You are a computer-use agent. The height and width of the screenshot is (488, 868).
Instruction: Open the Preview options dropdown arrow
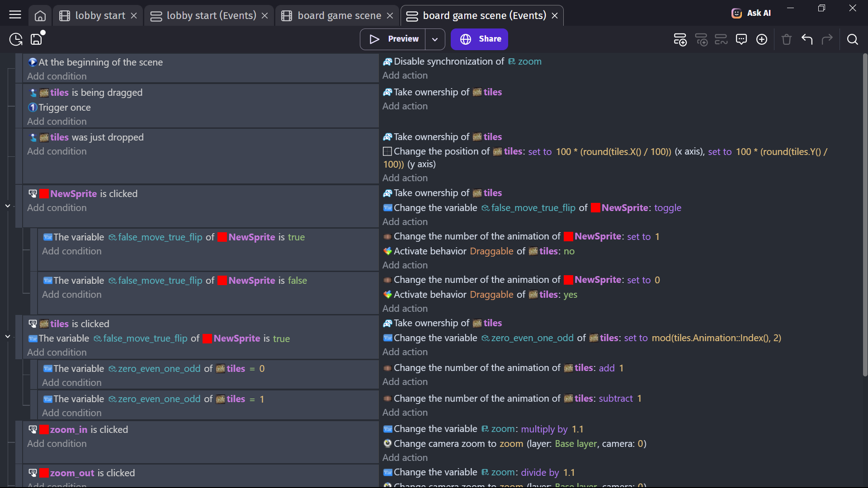(x=435, y=39)
